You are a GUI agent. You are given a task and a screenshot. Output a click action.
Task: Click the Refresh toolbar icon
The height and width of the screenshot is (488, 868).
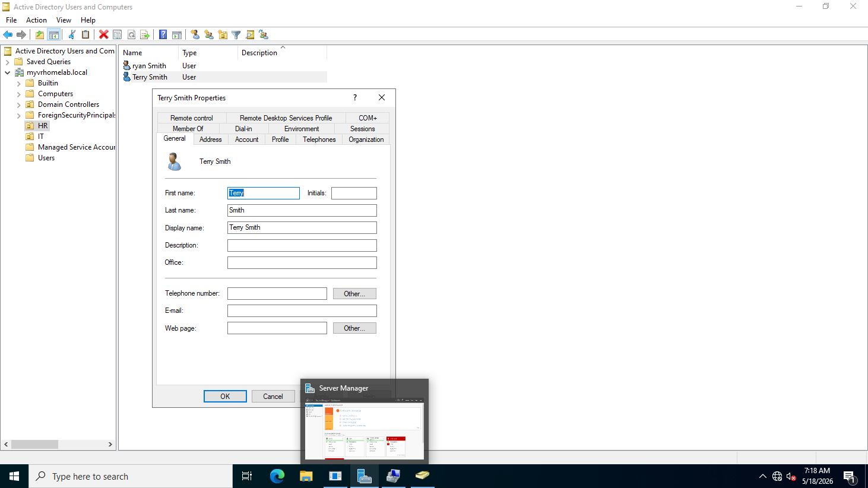tap(131, 35)
